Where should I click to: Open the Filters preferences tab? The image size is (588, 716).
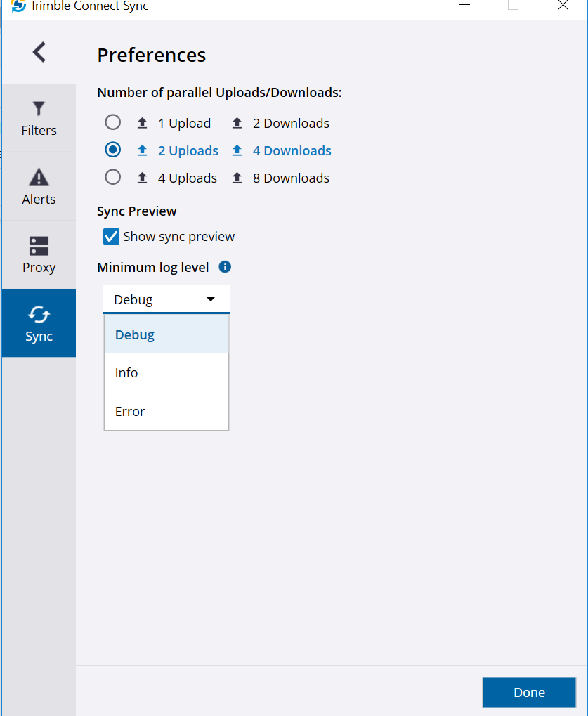(39, 118)
